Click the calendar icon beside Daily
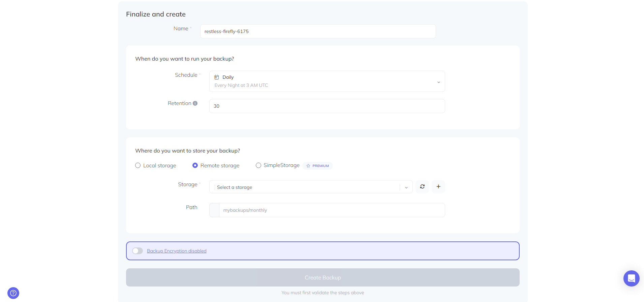Screen dimensions: 644x302 (217, 77)
